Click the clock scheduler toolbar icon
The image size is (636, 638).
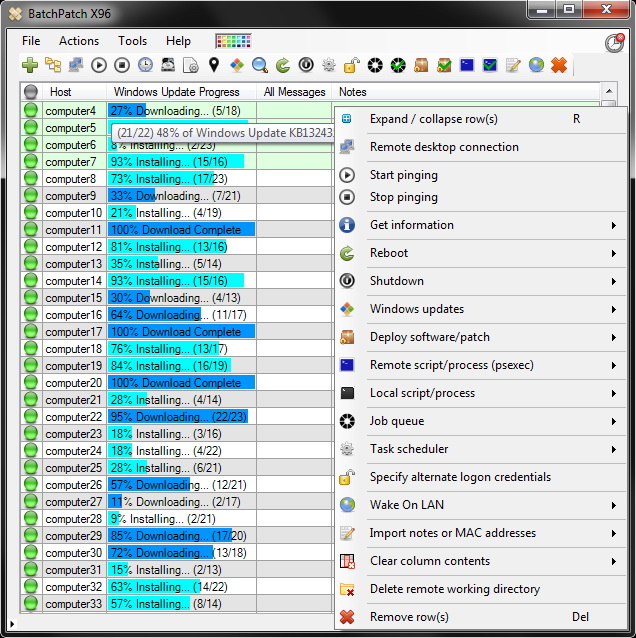click(145, 65)
